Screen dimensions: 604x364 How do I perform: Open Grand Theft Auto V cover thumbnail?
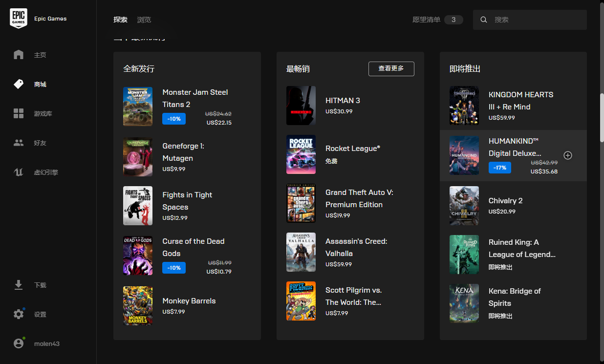(301, 203)
